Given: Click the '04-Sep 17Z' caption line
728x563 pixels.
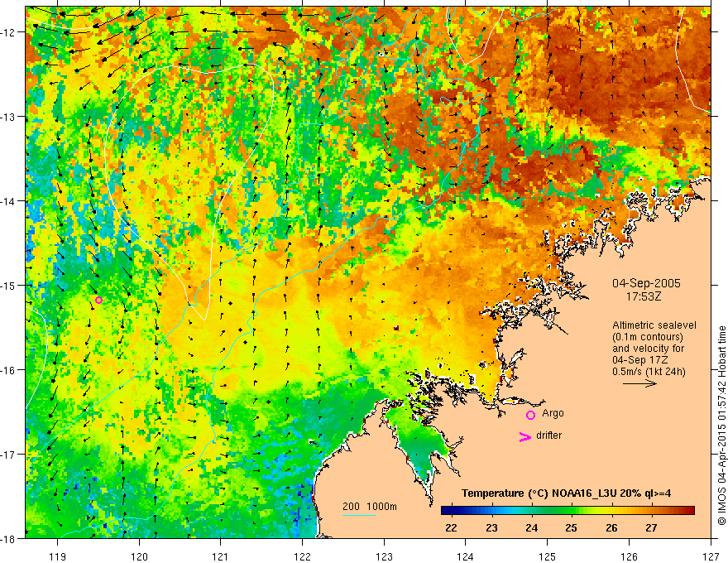Looking at the screenshot, I should (639, 360).
